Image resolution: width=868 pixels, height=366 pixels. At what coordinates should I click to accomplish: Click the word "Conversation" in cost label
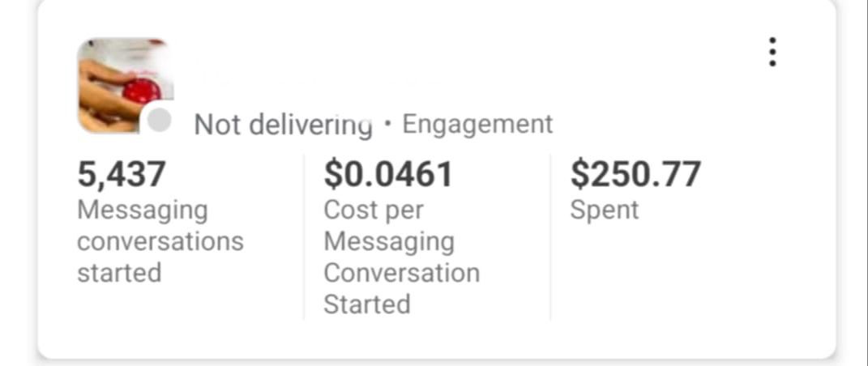[402, 272]
